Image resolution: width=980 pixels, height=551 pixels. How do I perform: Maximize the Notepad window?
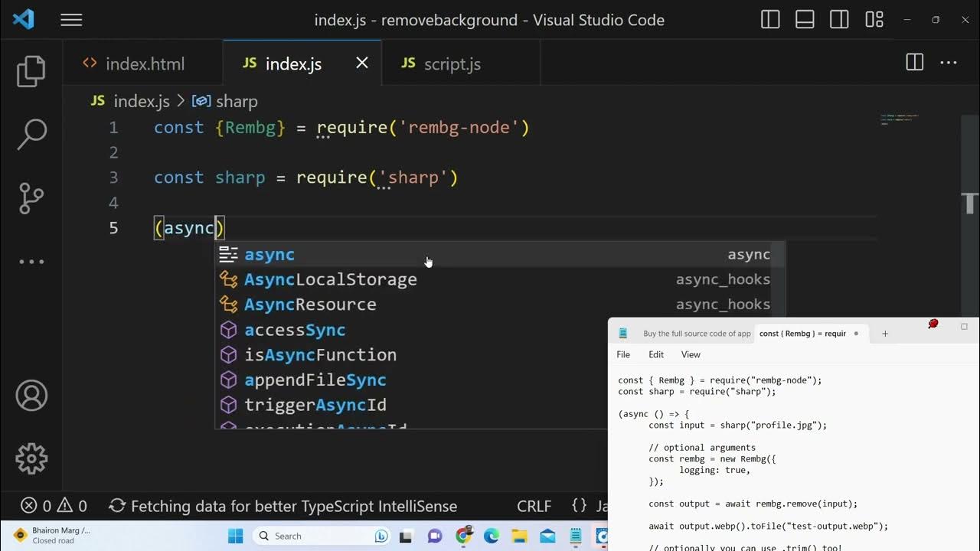(x=964, y=327)
